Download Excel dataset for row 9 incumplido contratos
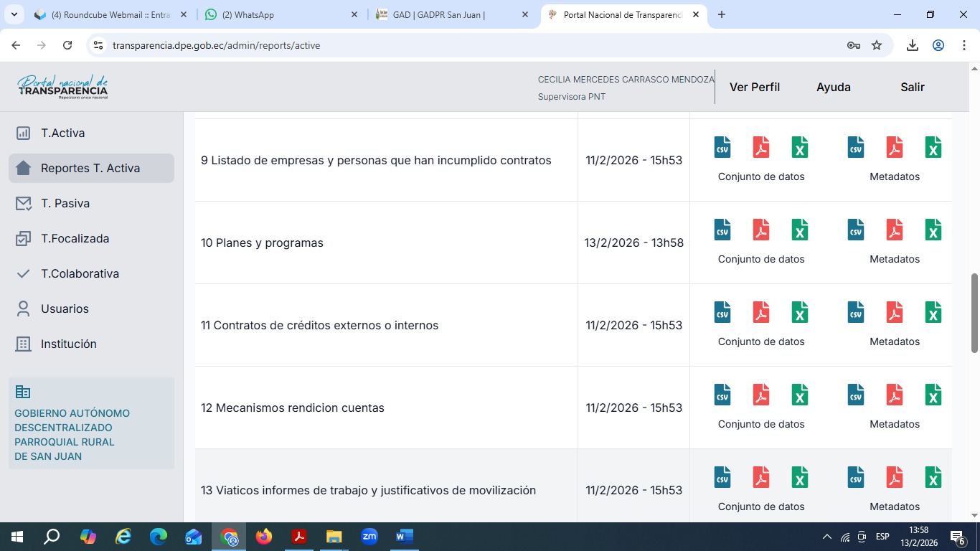The height and width of the screenshot is (551, 980). click(x=800, y=147)
